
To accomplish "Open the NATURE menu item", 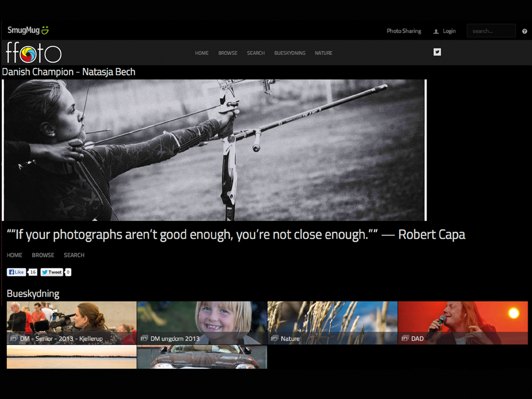I will click(324, 53).
